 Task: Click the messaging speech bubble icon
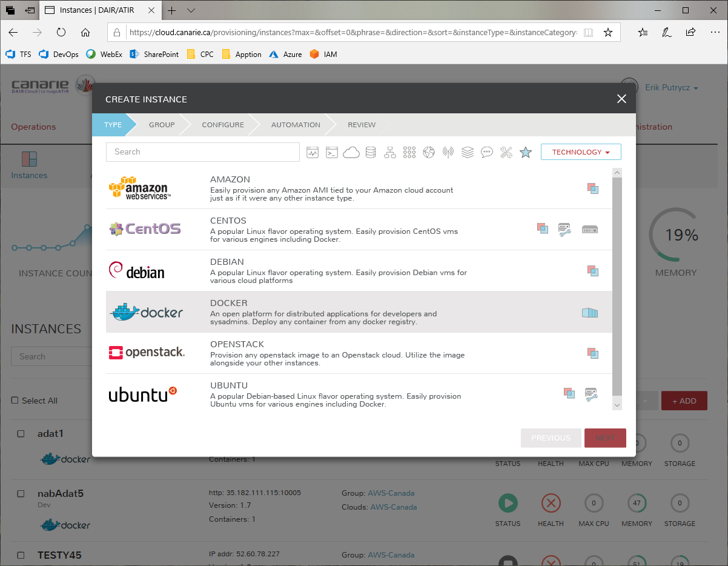(487, 153)
